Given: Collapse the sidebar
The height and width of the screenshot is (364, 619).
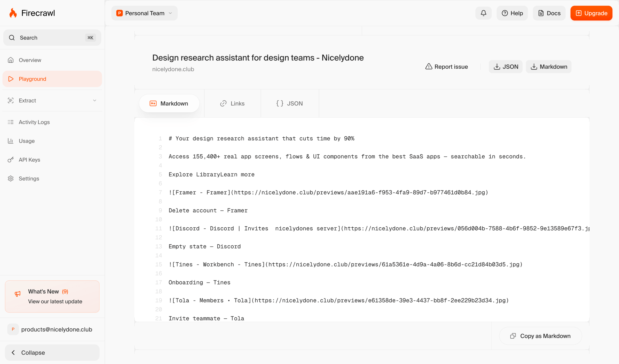Looking at the screenshot, I should [52, 352].
